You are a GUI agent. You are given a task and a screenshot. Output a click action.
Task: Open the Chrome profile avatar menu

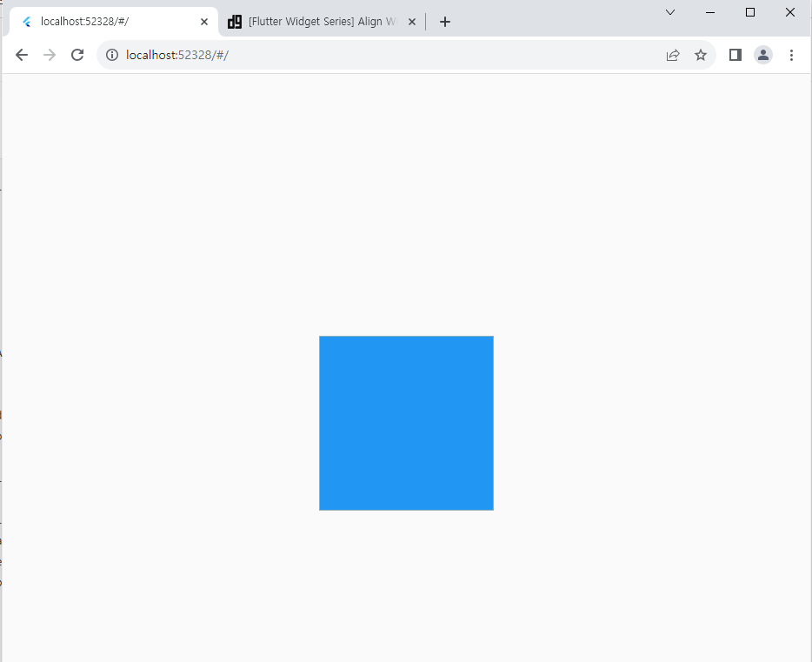[762, 55]
